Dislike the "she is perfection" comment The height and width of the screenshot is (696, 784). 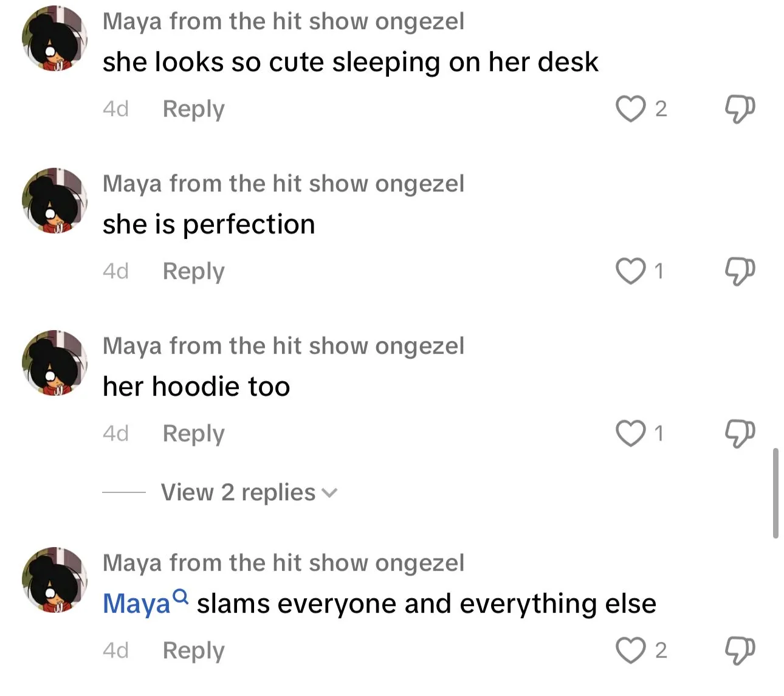(x=740, y=271)
